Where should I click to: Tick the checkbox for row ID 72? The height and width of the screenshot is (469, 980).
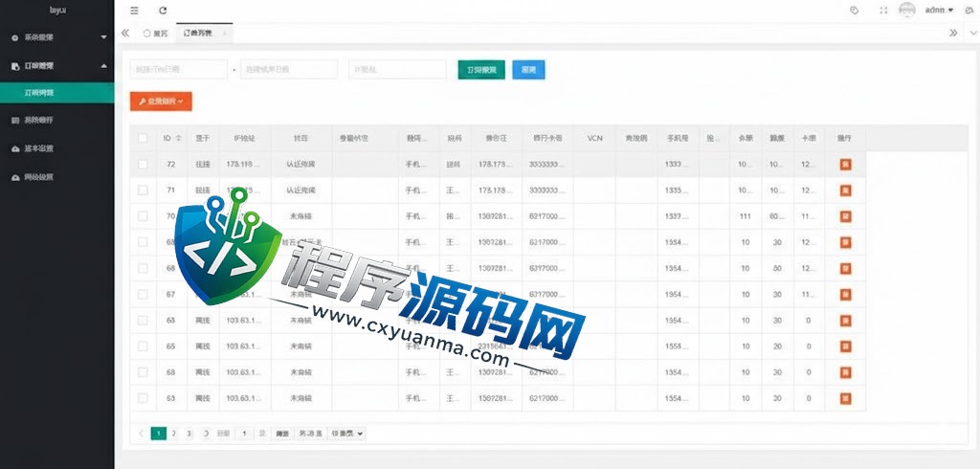(x=144, y=165)
